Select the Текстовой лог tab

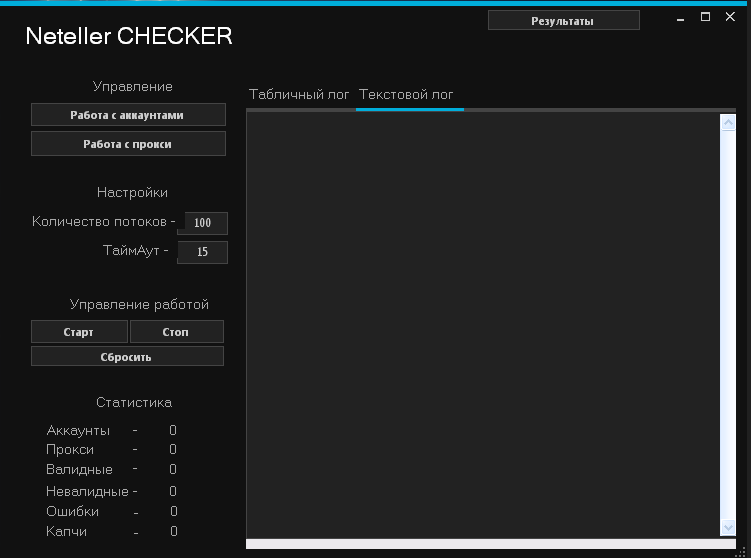coord(406,94)
